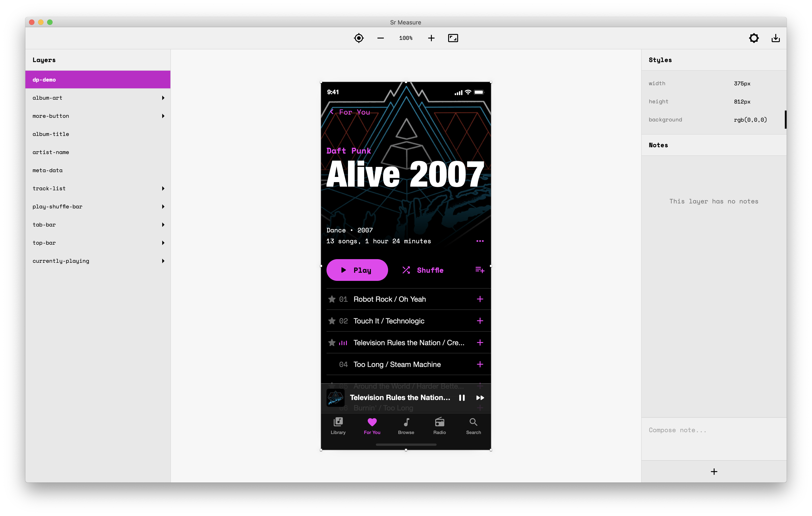Pause the currently playing track

click(462, 398)
